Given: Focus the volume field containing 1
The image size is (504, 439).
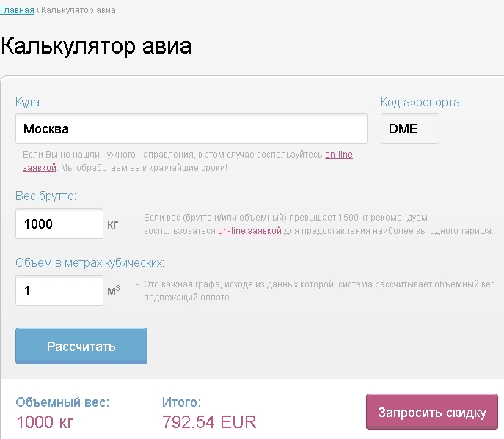Looking at the screenshot, I should 59,290.
